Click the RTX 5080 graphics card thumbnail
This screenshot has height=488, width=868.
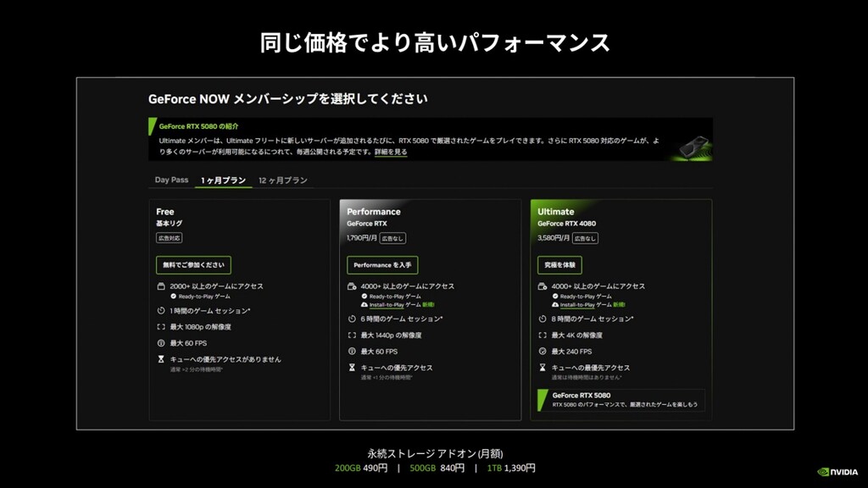click(x=693, y=147)
